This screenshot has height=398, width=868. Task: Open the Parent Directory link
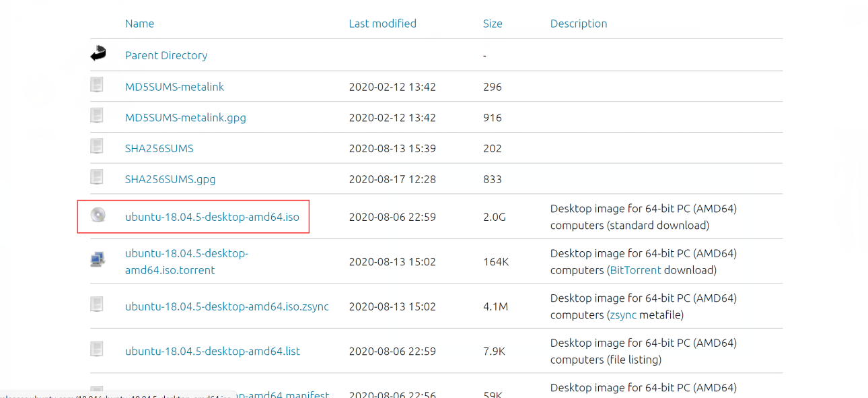click(x=166, y=55)
